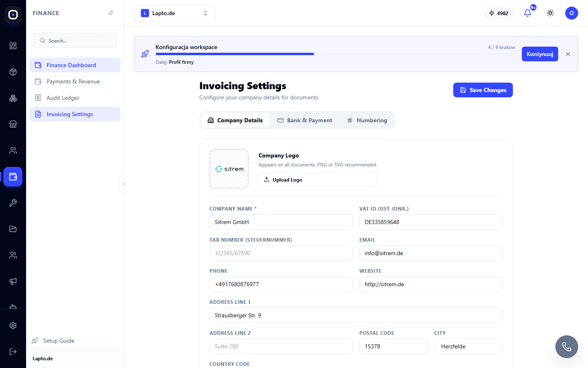The image size is (588, 368).
Task: Click the Kontynuuj button
Action: (540, 54)
